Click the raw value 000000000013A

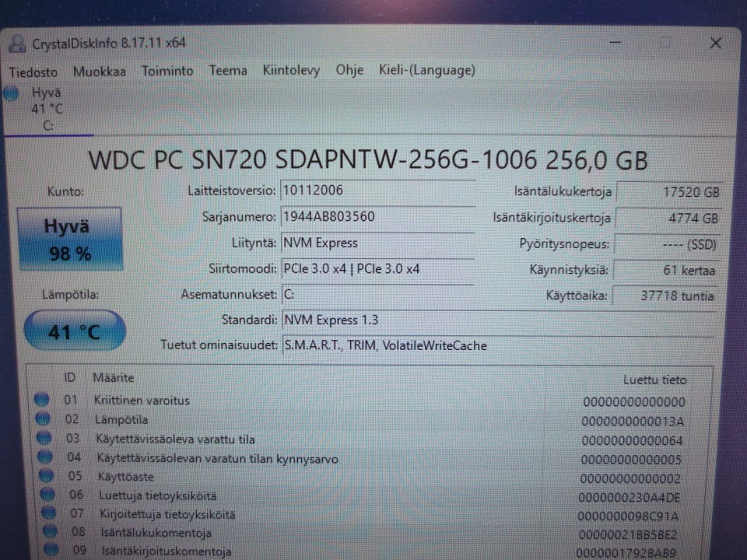[633, 422]
